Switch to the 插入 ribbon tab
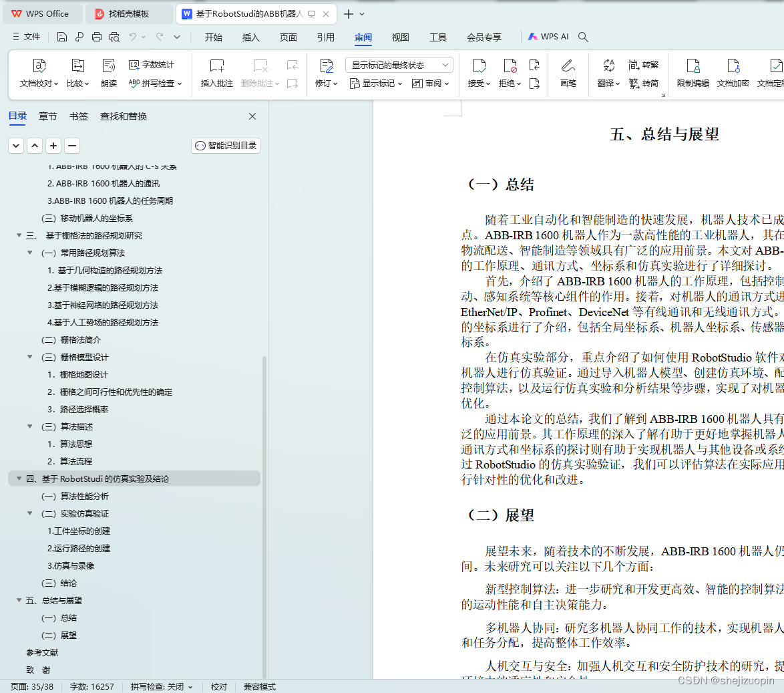The height and width of the screenshot is (693, 784). 250,37
